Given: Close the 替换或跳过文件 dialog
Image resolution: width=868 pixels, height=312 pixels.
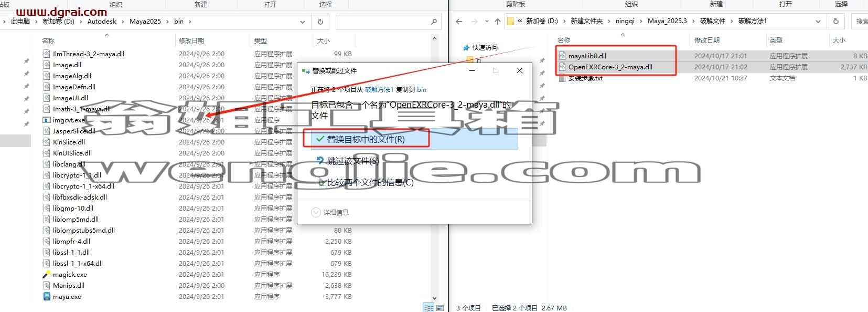Looking at the screenshot, I should (520, 70).
